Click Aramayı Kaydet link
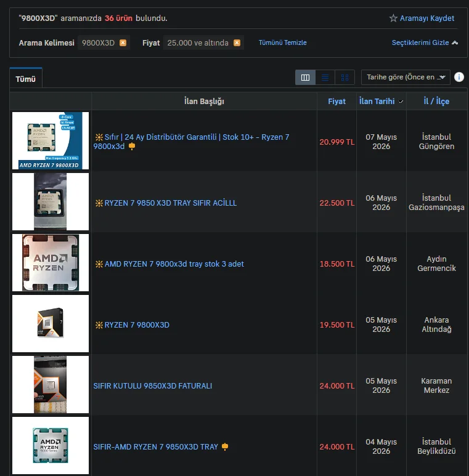 tap(426, 18)
